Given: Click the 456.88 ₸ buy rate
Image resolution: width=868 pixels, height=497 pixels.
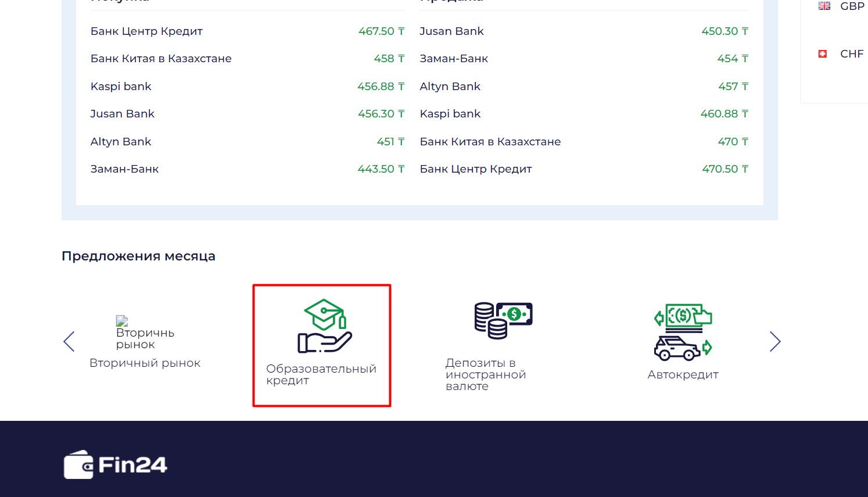Looking at the screenshot, I should (x=381, y=87).
